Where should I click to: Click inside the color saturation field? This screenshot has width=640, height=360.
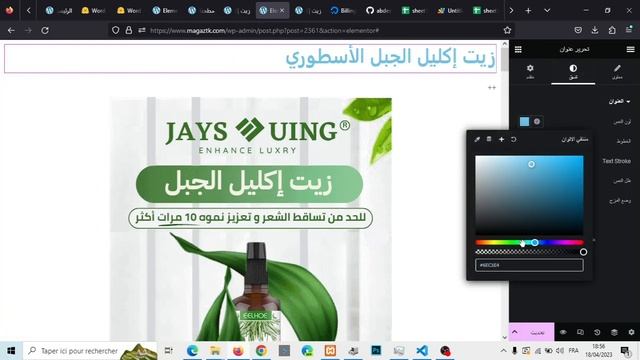[x=529, y=195]
